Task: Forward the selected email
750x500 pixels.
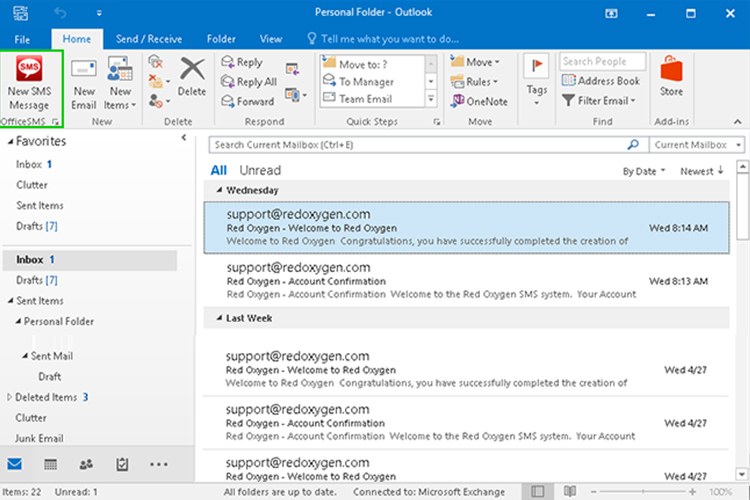Action: pos(247,101)
